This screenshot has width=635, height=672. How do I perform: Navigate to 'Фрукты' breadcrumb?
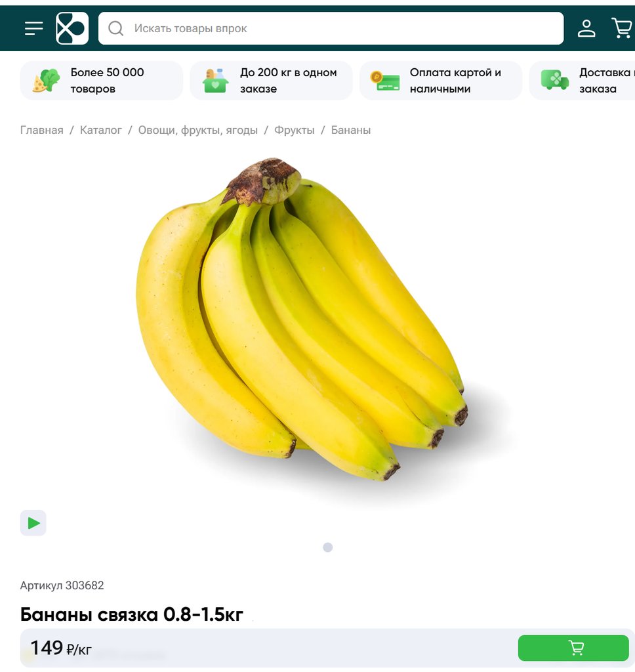click(x=295, y=130)
